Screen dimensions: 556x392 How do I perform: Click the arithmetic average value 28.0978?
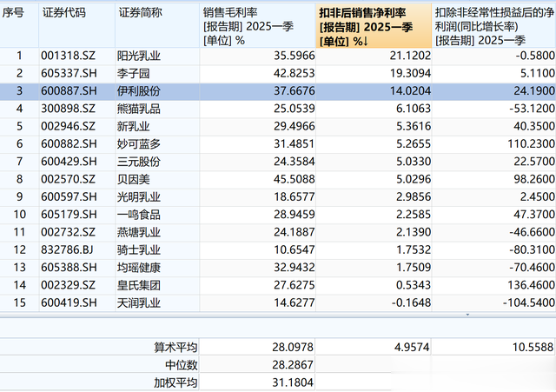pyautogui.click(x=293, y=348)
